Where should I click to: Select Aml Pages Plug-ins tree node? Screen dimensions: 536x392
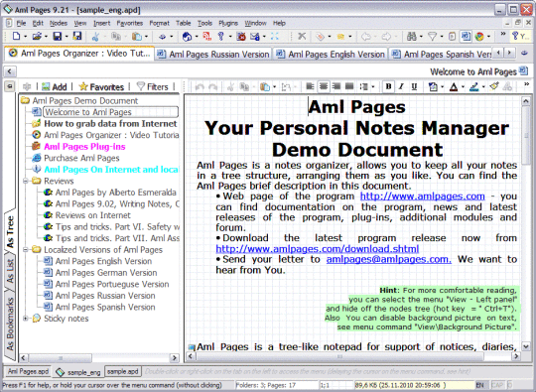point(84,146)
